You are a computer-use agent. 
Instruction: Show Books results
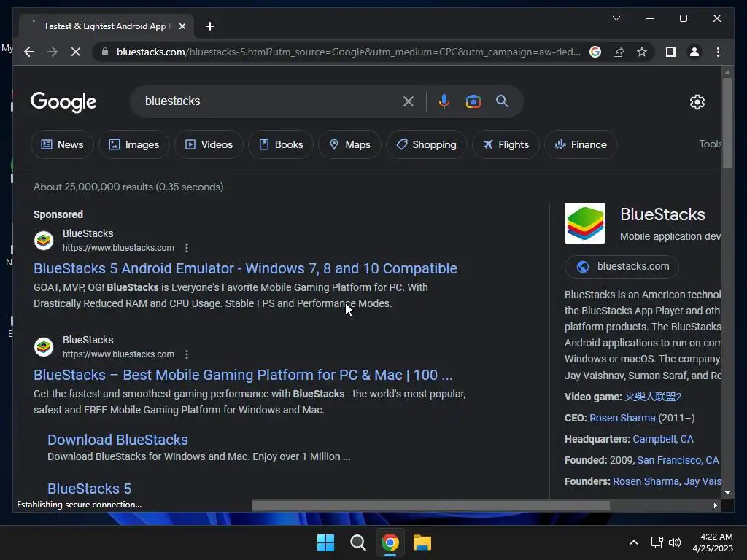tap(281, 144)
